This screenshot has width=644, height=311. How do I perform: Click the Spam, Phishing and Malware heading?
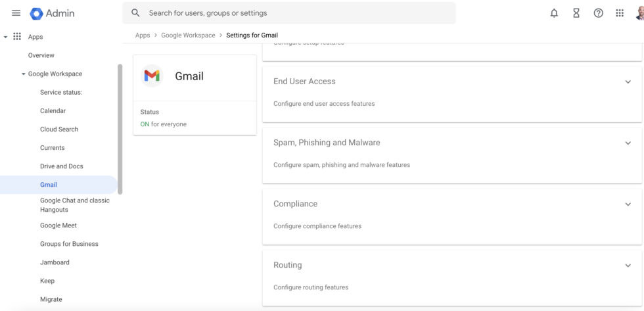[327, 143]
